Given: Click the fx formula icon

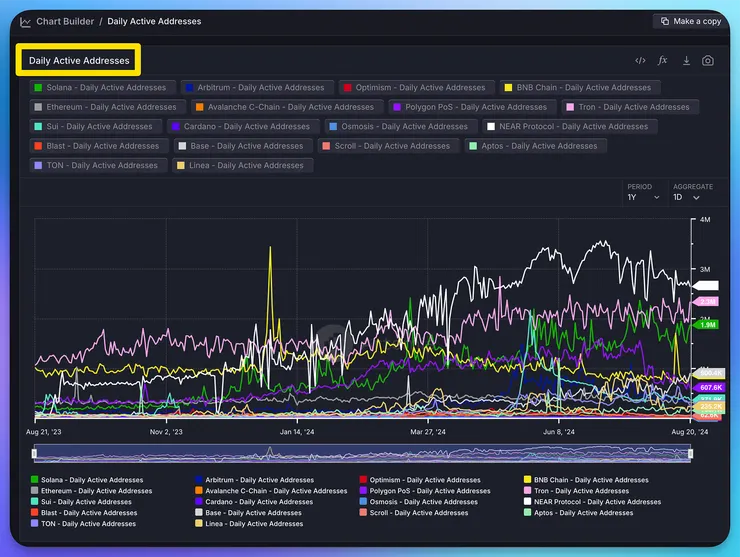Looking at the screenshot, I should [663, 60].
